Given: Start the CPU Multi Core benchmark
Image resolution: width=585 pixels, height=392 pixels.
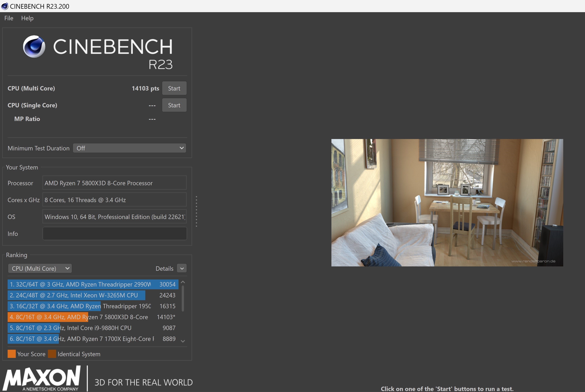Looking at the screenshot, I should pos(174,88).
